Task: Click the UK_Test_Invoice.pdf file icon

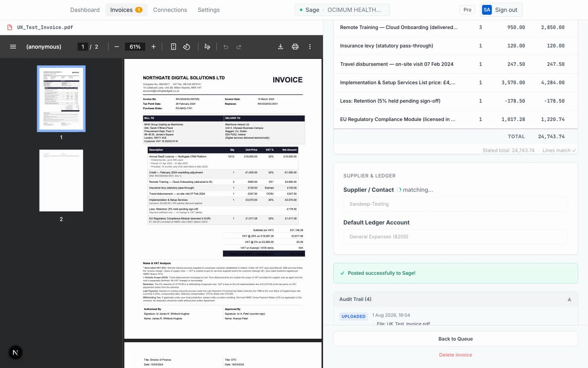Action: (10, 27)
